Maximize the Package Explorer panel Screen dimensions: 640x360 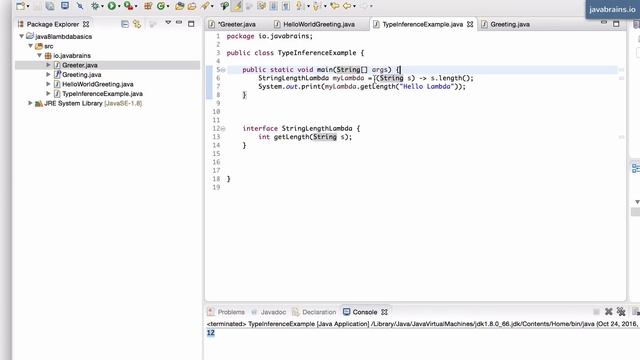point(191,24)
